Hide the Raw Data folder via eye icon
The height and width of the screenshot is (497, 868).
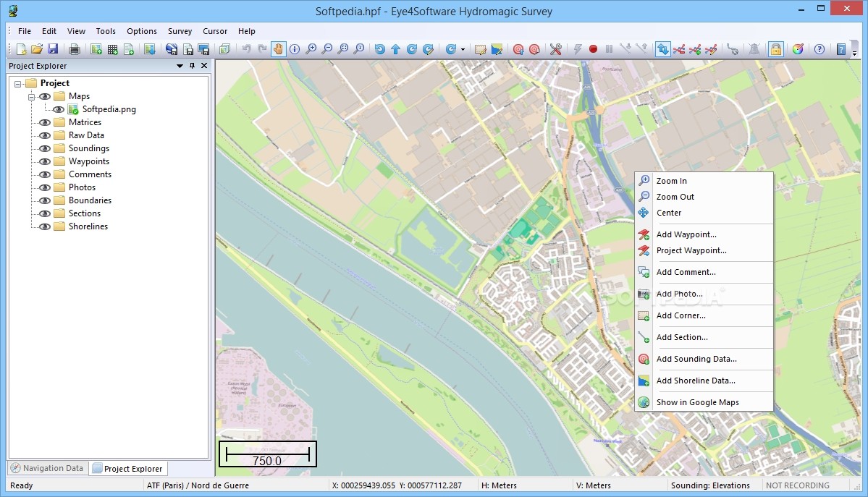(x=45, y=135)
